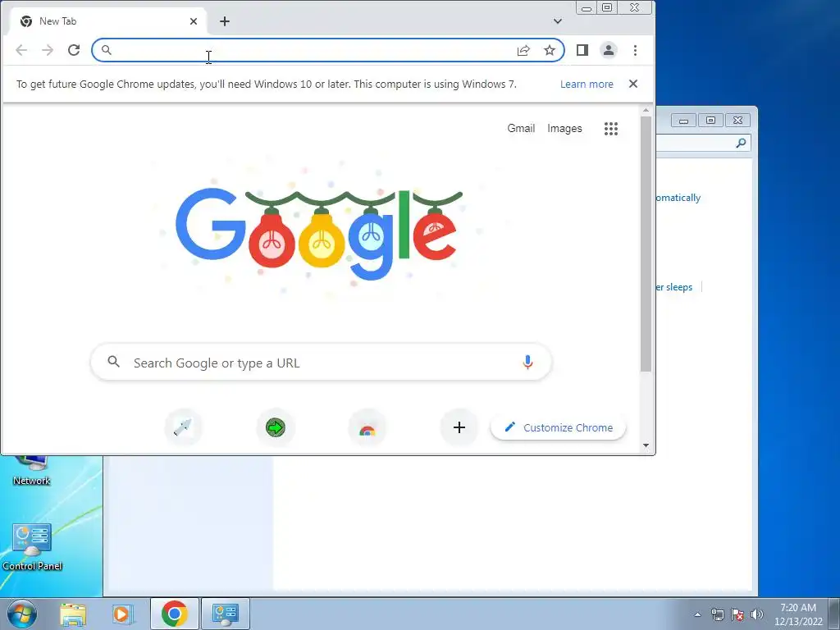Image resolution: width=840 pixels, height=630 pixels.
Task: Open the clock showing 7:20 AM
Action: (x=798, y=614)
